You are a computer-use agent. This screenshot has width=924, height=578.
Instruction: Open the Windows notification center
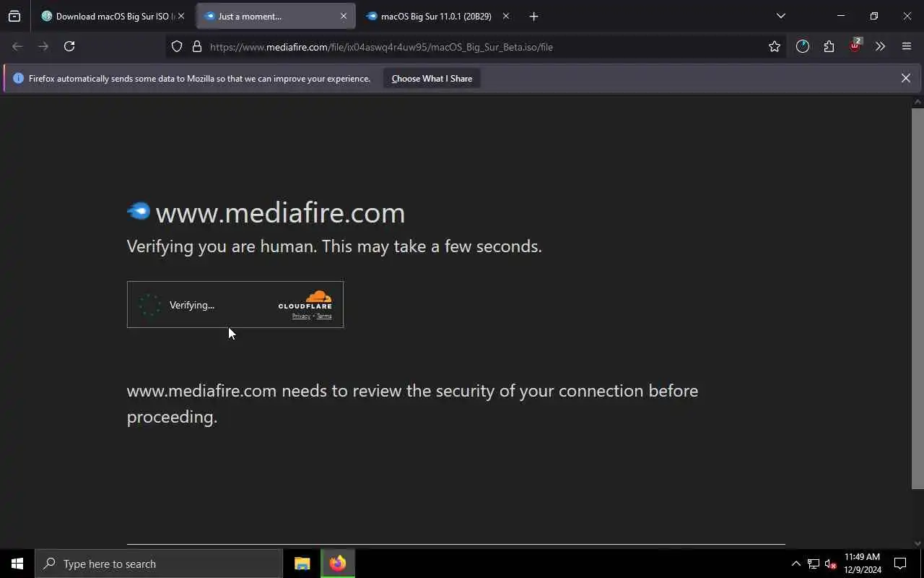(900, 564)
